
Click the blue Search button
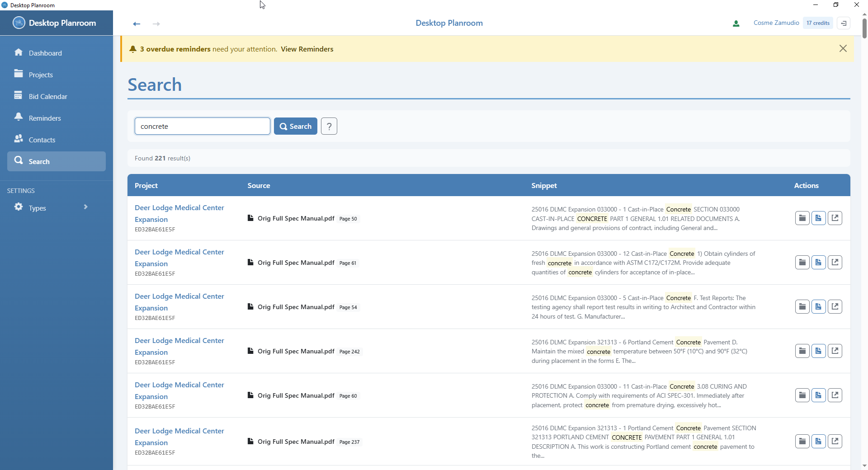[x=296, y=127]
